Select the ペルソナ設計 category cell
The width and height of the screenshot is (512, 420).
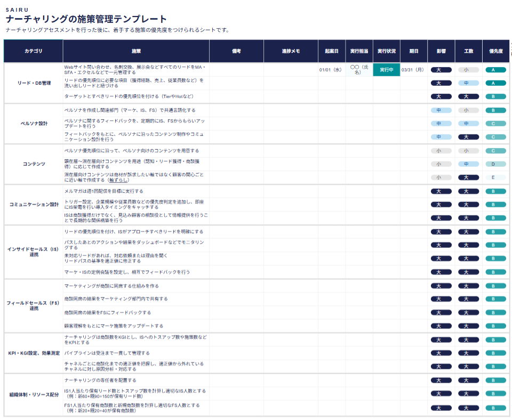[33, 124]
